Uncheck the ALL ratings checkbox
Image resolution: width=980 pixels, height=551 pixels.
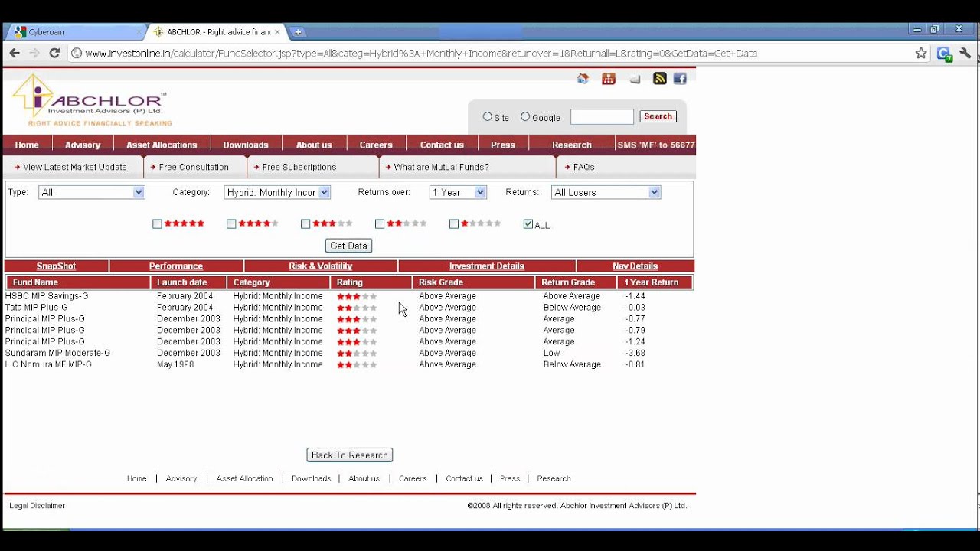pos(528,224)
